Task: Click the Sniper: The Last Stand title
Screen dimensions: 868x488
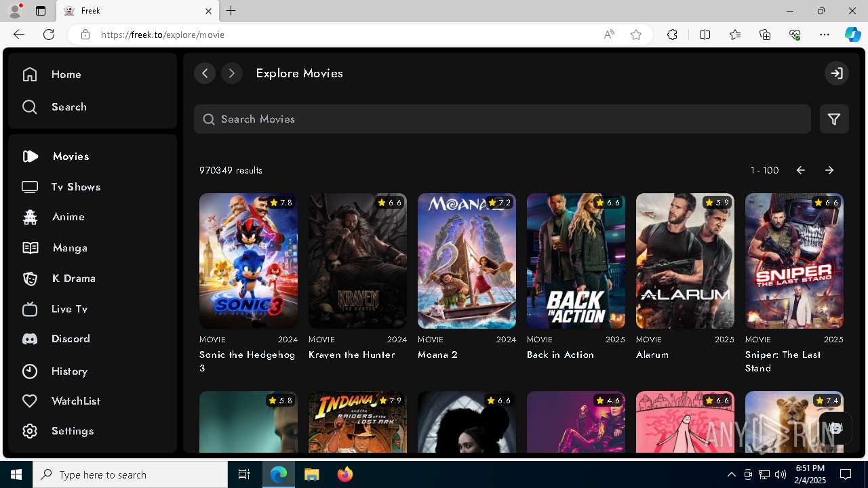Action: point(783,361)
